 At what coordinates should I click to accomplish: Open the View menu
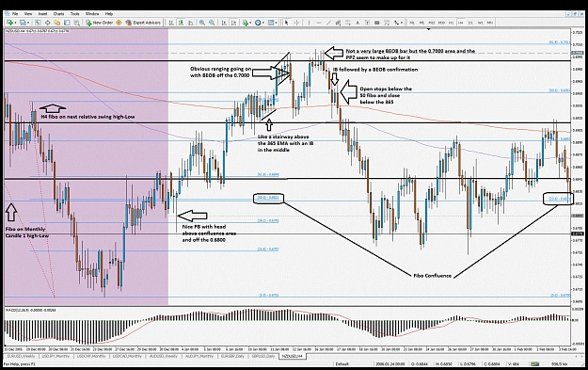(28, 14)
